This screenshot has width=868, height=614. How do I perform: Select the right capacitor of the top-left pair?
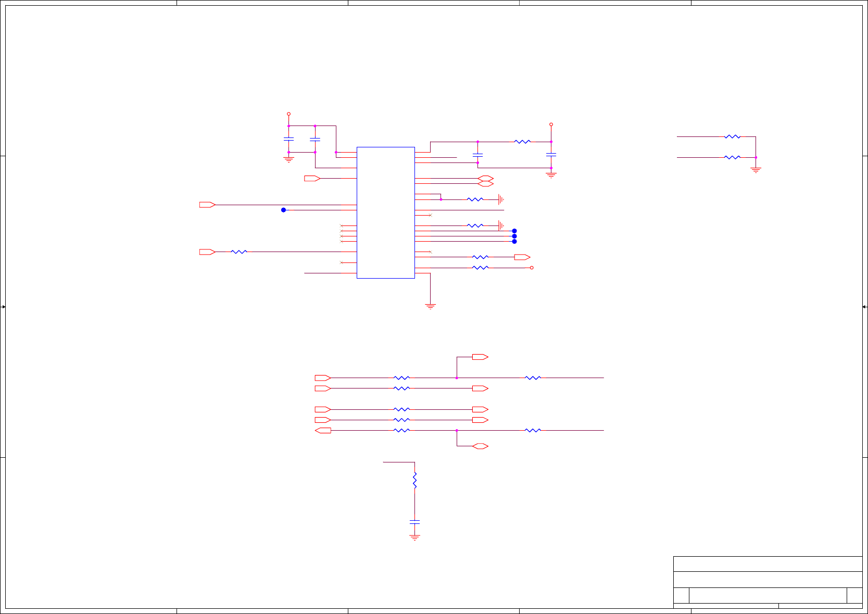315,139
